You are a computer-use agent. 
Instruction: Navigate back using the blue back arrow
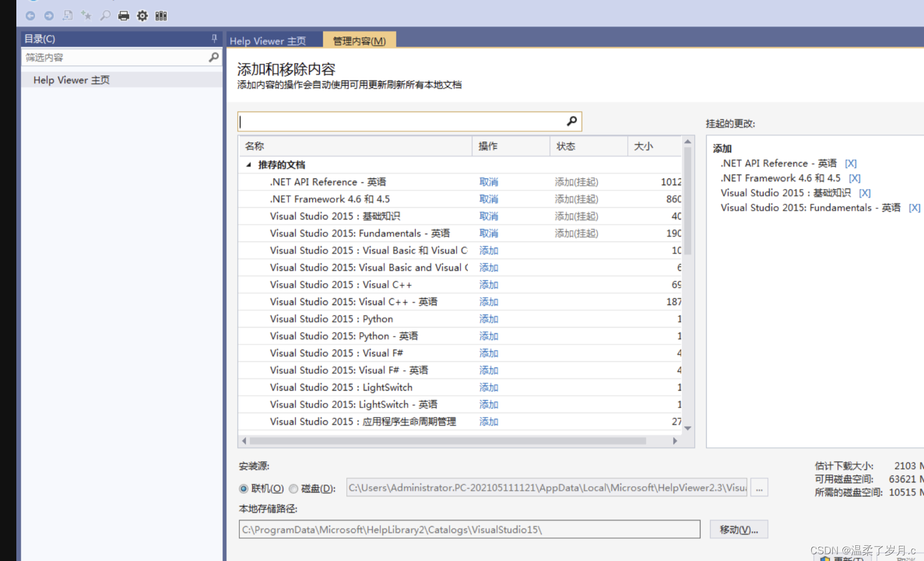click(x=30, y=16)
